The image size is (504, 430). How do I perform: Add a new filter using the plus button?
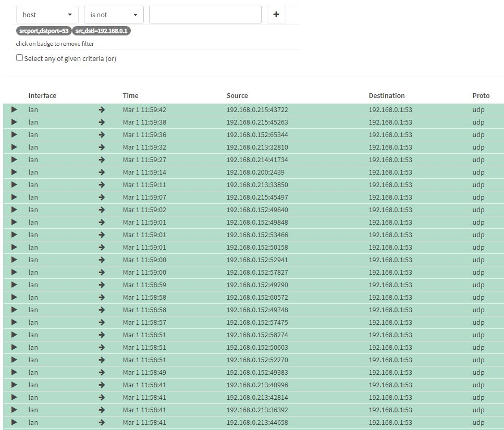276,14
